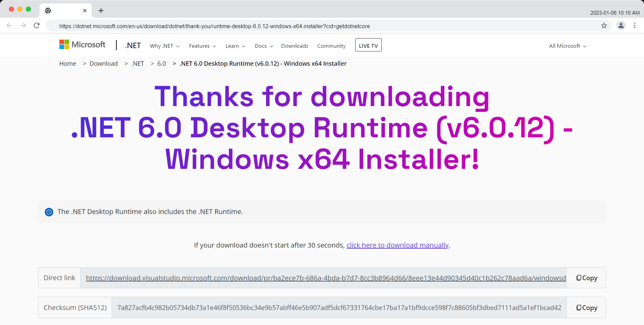Expand the All Microsoft dropdown
Image resolution: width=644 pixels, height=325 pixels.
[x=568, y=46]
